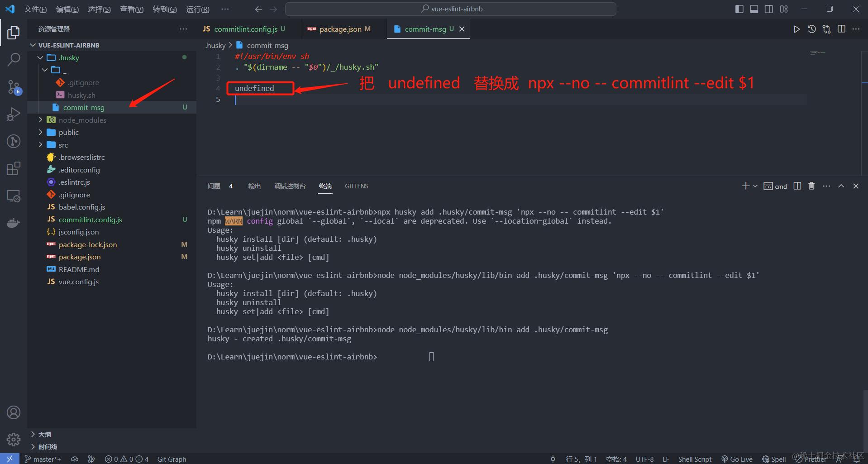Open the 查看(V) menu
The width and height of the screenshot is (868, 464).
(132, 9)
